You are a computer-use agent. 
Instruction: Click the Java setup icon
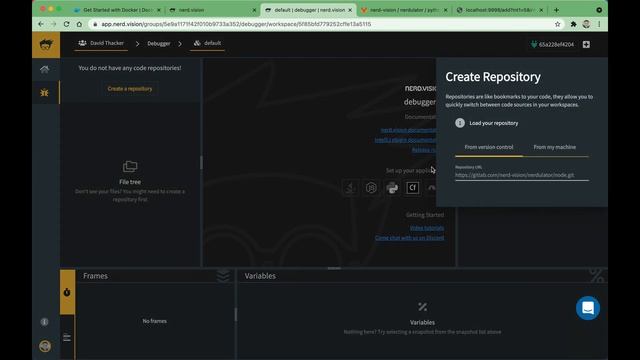[351, 188]
